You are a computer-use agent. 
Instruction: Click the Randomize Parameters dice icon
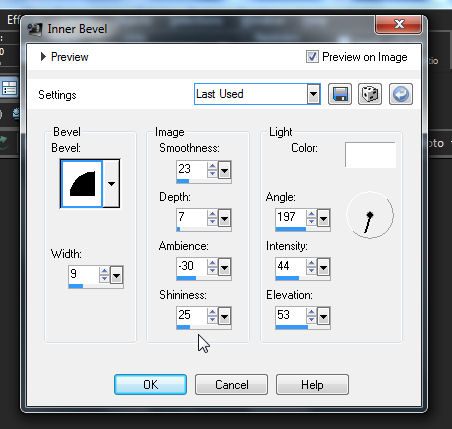click(370, 94)
